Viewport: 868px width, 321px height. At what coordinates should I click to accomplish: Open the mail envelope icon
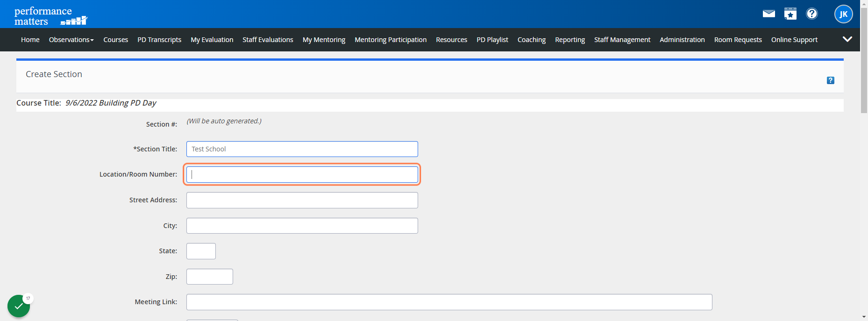click(x=768, y=14)
